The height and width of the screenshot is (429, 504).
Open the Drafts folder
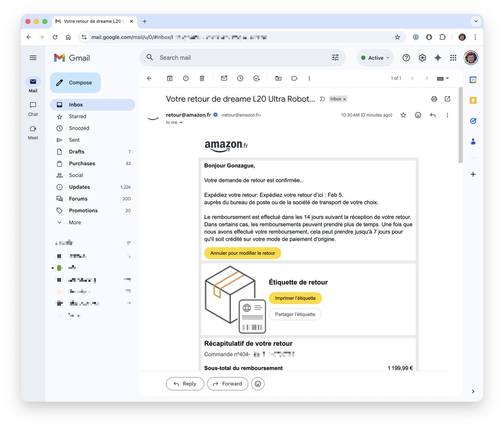[x=92, y=152]
